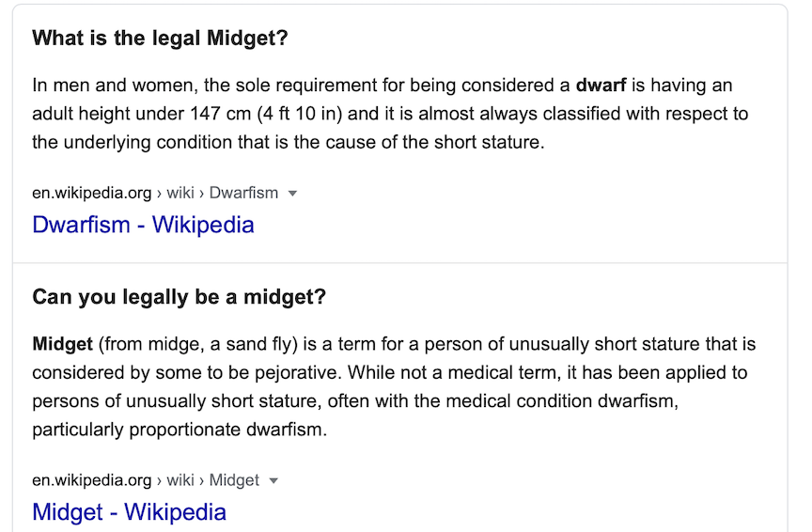Image resolution: width=812 pixels, height=532 pixels.
Task: Open the down-arrow menu beside the Dwarfism breadcrumb
Action: [292, 194]
